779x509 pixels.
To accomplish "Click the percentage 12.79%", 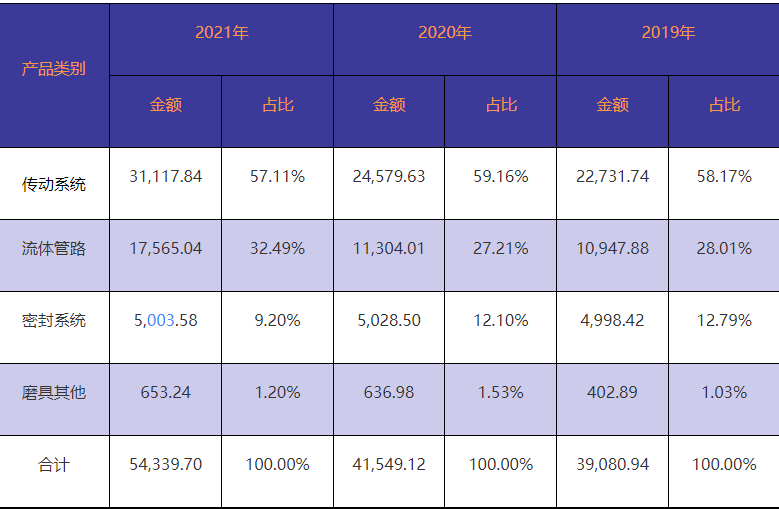I will coord(724,320).
